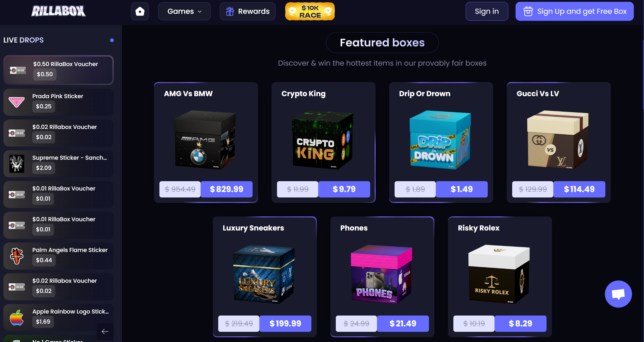Open the $0.50 RillaBox Voucher live drop
Screen dimensions: 644x342
[59, 70]
